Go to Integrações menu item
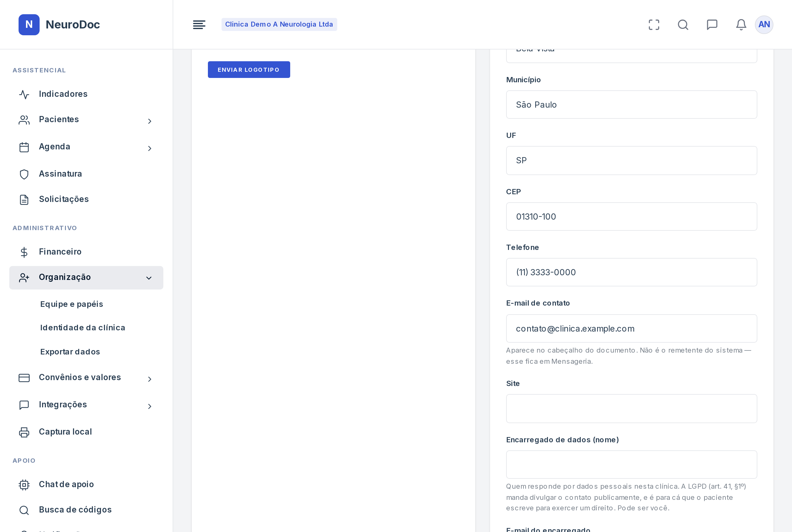This screenshot has height=532, width=792. (x=86, y=405)
